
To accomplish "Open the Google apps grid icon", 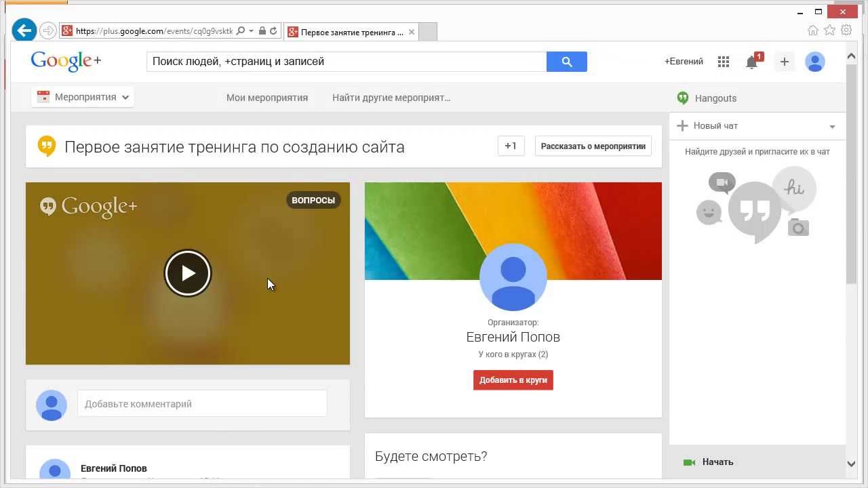I will [724, 62].
